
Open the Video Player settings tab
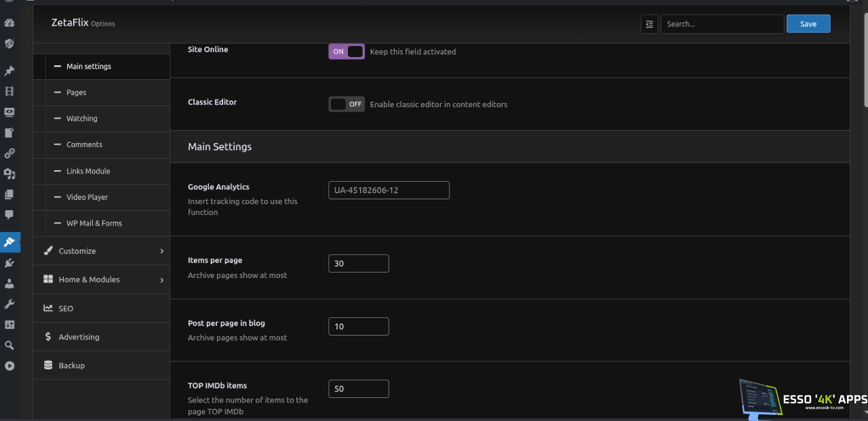(x=87, y=197)
